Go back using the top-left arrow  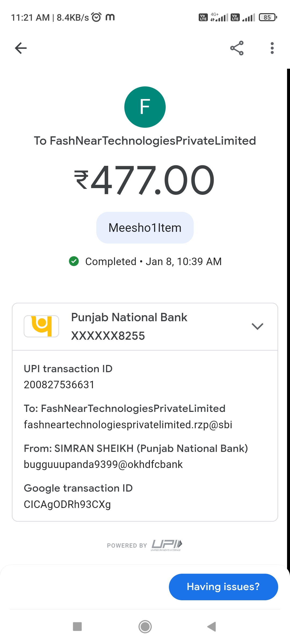[x=21, y=48]
